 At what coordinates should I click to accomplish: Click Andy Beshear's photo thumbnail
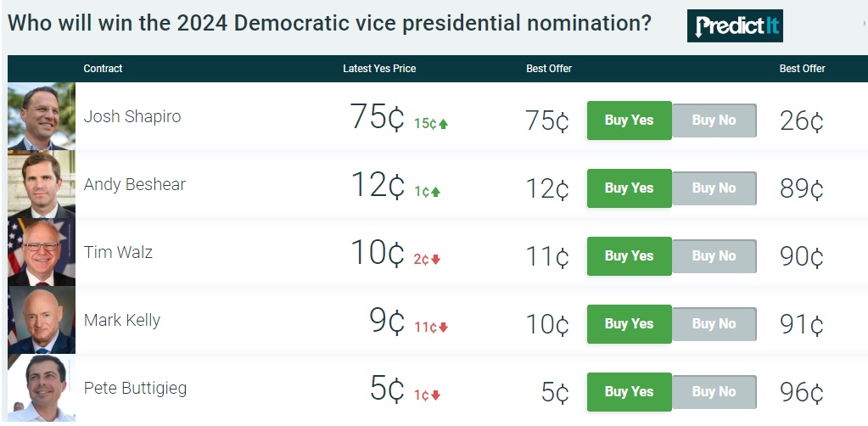[x=41, y=184]
